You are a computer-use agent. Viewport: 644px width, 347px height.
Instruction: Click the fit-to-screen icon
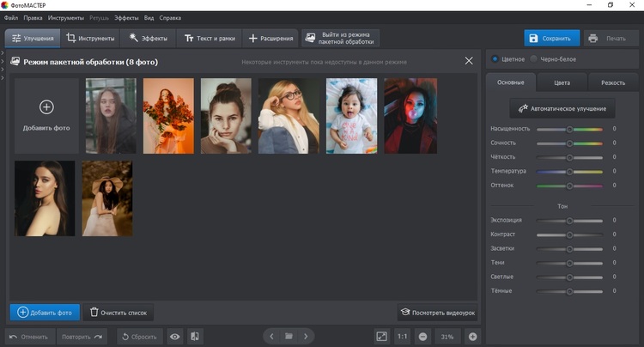pyautogui.click(x=381, y=336)
